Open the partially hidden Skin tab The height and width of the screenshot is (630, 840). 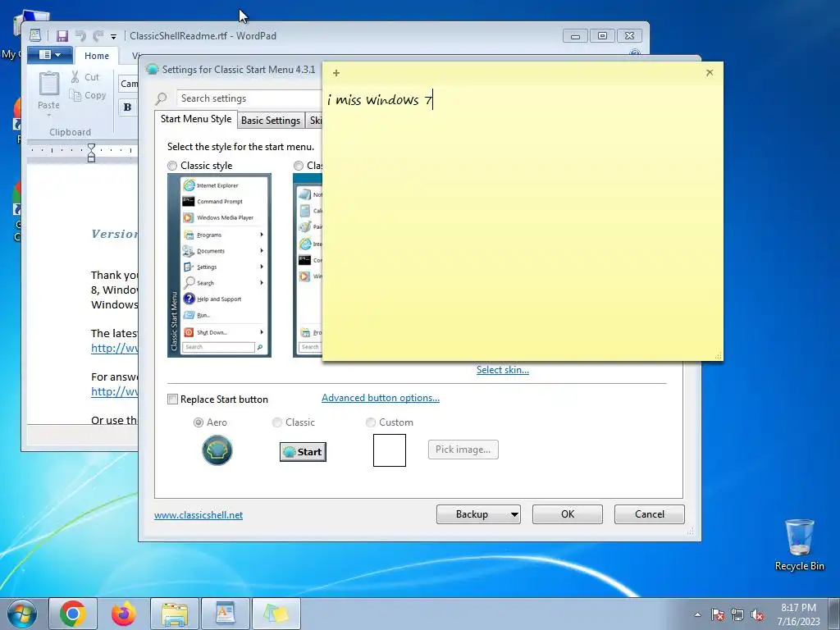tap(314, 121)
